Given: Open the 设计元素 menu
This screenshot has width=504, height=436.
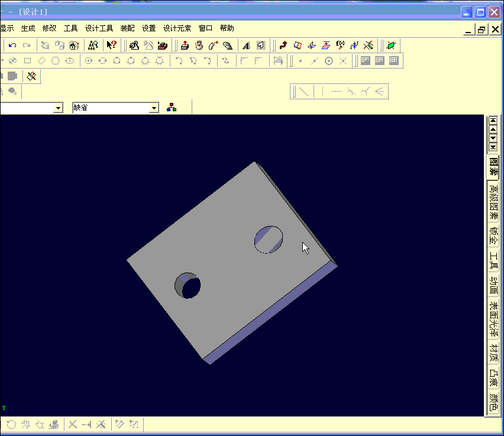Looking at the screenshot, I should (x=177, y=28).
